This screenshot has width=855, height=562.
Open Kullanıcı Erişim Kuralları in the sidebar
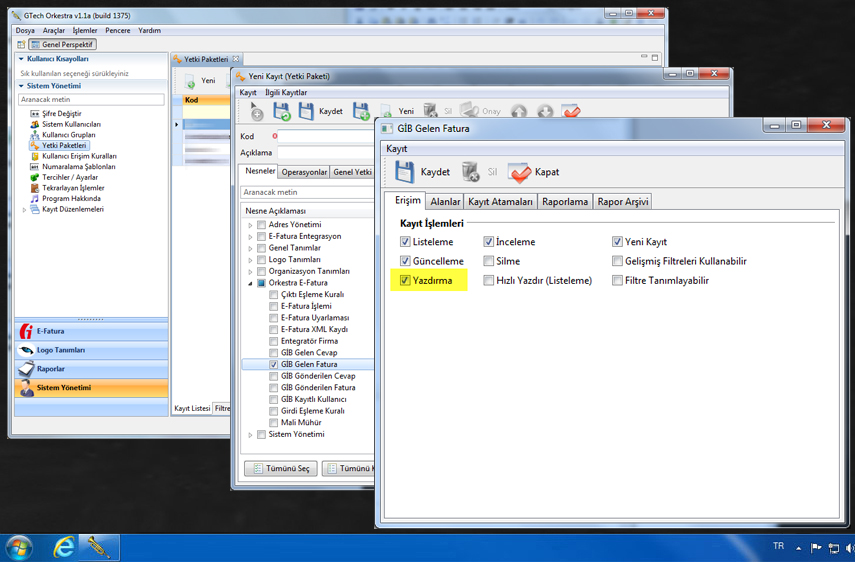[79, 156]
